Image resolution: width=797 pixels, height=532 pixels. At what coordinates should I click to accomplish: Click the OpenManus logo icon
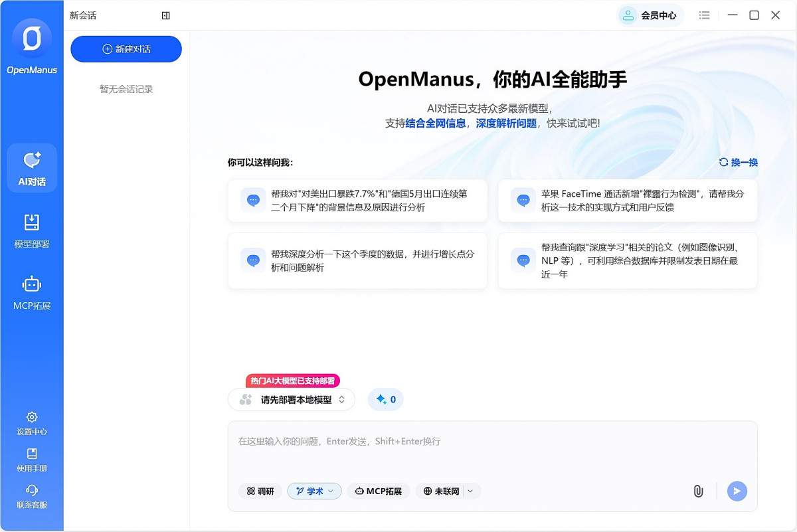pyautogui.click(x=32, y=39)
